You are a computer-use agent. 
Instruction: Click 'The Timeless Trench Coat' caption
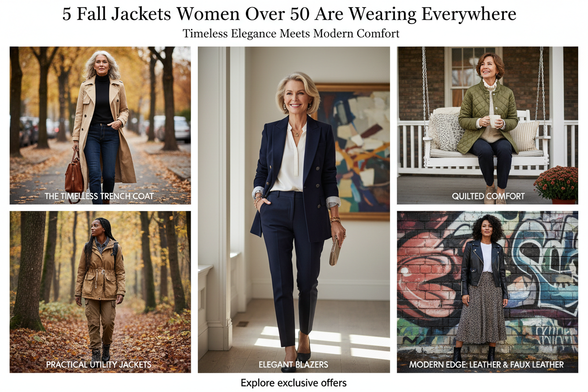pyautogui.click(x=99, y=196)
